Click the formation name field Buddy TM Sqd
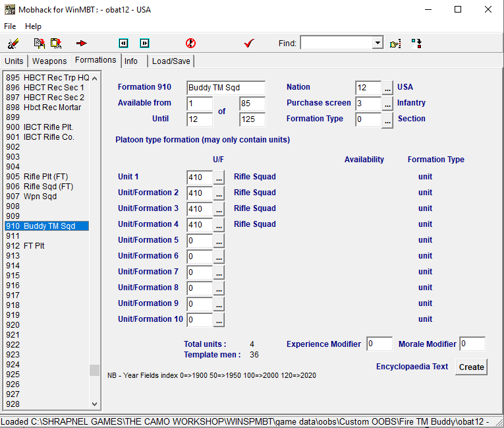Viewport: 504px width, 428px height. (x=225, y=88)
